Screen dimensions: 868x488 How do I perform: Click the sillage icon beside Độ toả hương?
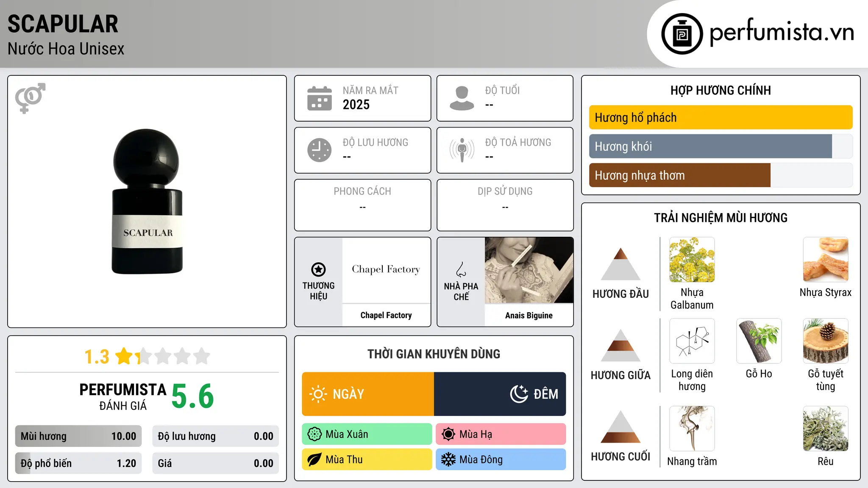462,150
